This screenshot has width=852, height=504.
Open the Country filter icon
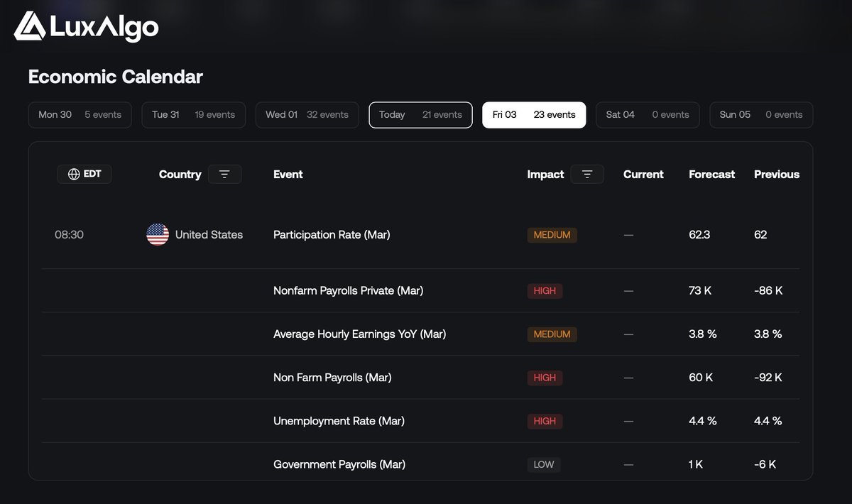pyautogui.click(x=224, y=174)
